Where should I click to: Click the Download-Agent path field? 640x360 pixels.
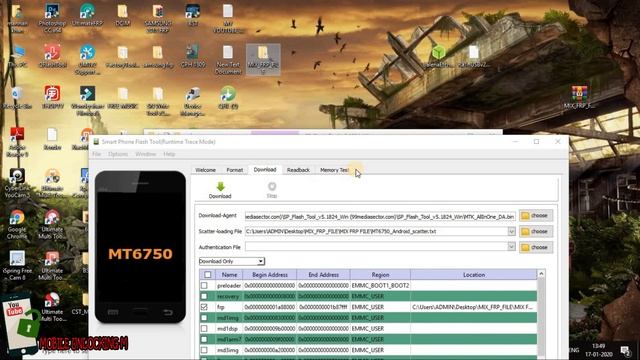point(380,216)
